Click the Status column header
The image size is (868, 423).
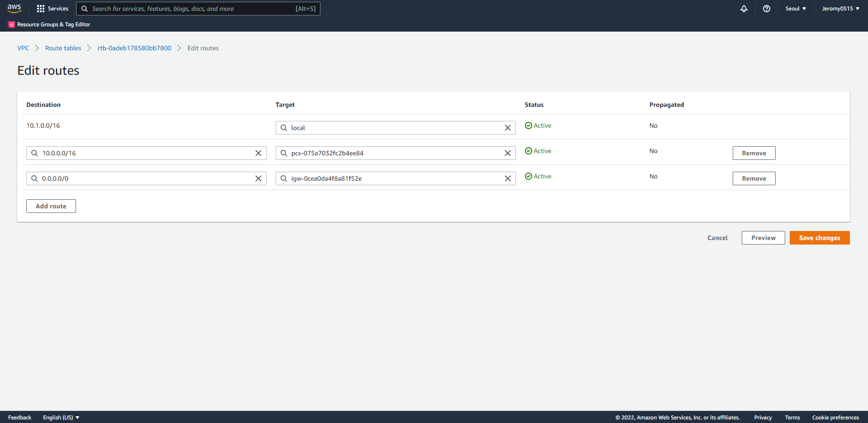click(534, 105)
